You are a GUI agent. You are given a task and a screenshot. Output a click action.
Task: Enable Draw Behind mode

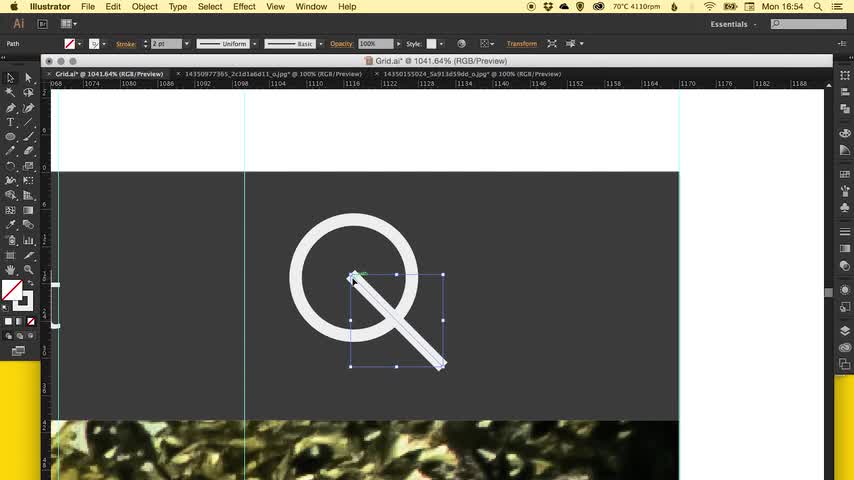click(20, 336)
